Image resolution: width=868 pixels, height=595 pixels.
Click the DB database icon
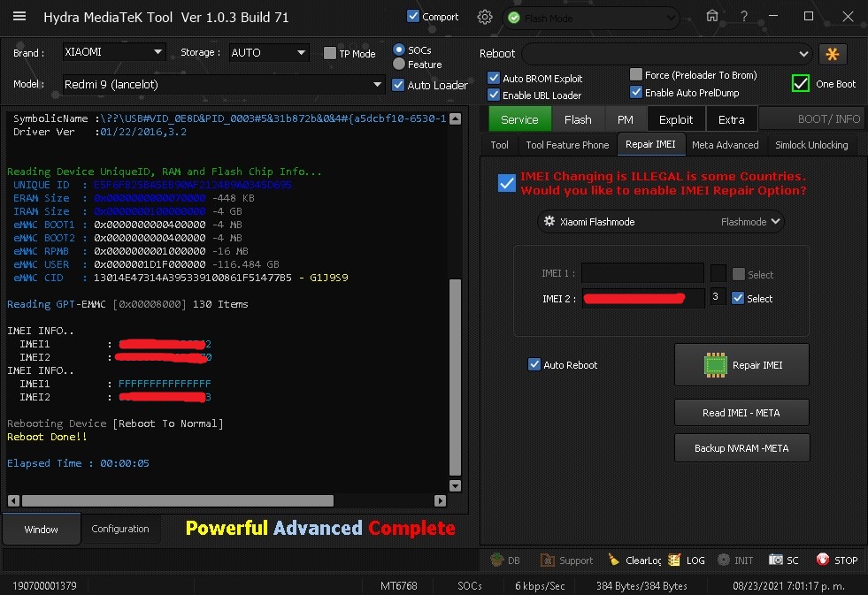point(505,560)
